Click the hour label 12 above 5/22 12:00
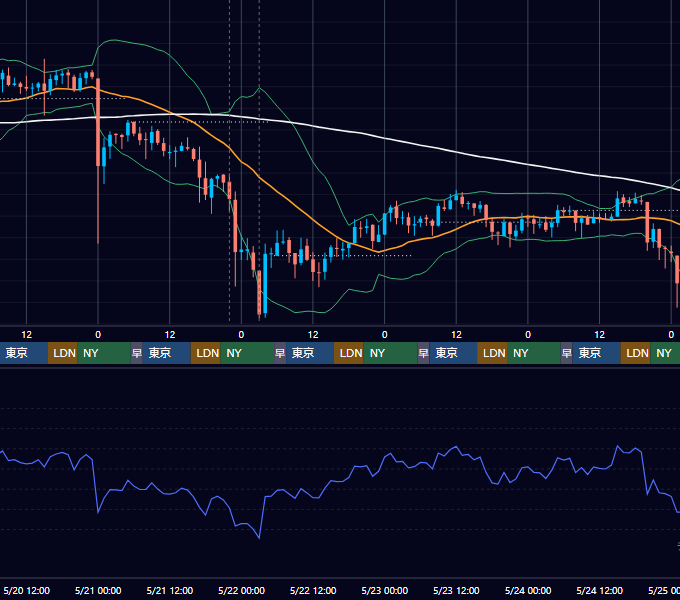Viewport: 680px width, 600px height. point(313,335)
